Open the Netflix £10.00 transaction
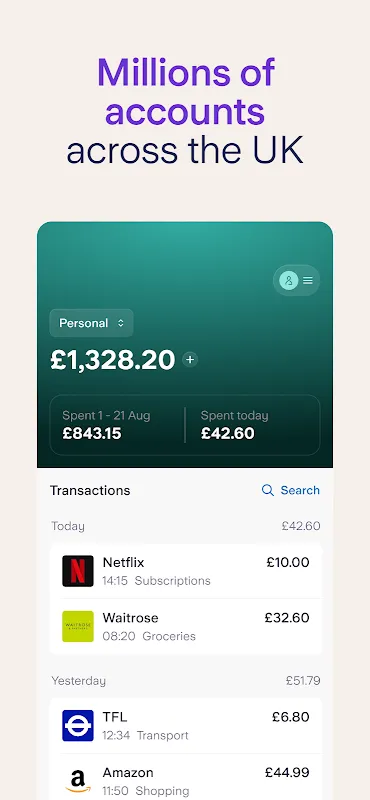The width and height of the screenshot is (370, 800). [186, 571]
